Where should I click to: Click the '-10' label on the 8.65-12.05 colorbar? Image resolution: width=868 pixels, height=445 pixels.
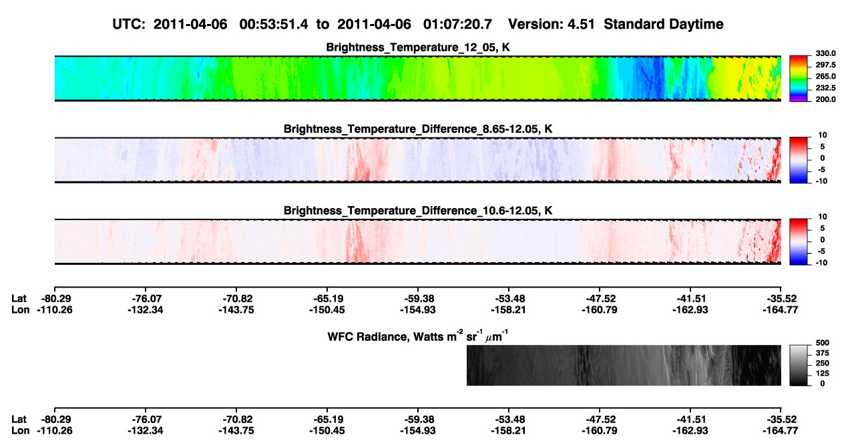pos(822,181)
